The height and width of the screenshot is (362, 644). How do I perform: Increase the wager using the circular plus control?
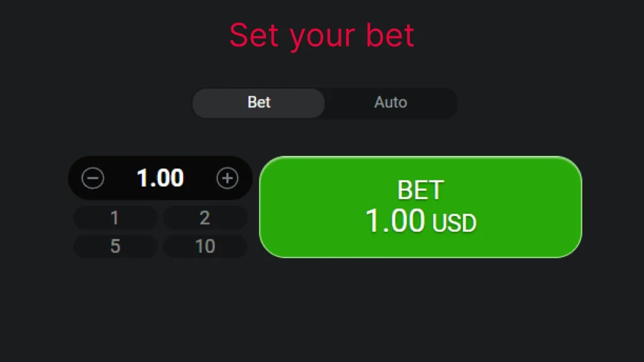coord(228,178)
